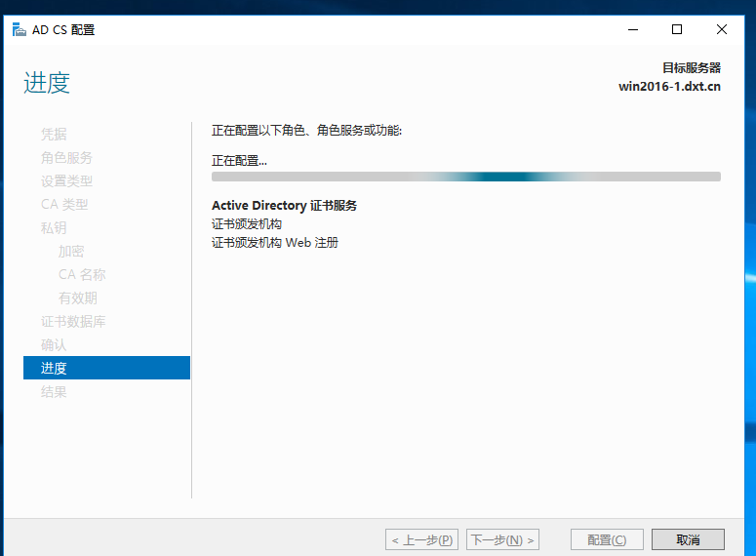Minimize the AD CS 配置 window
The image size is (756, 556).
tap(633, 29)
